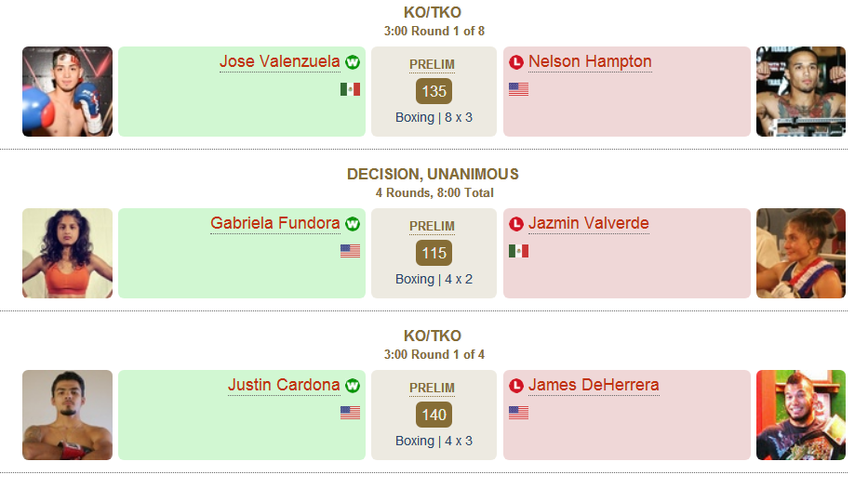This screenshot has width=868, height=488.
Task: Click the green W icon beside Justin Cardona
Action: click(x=353, y=385)
